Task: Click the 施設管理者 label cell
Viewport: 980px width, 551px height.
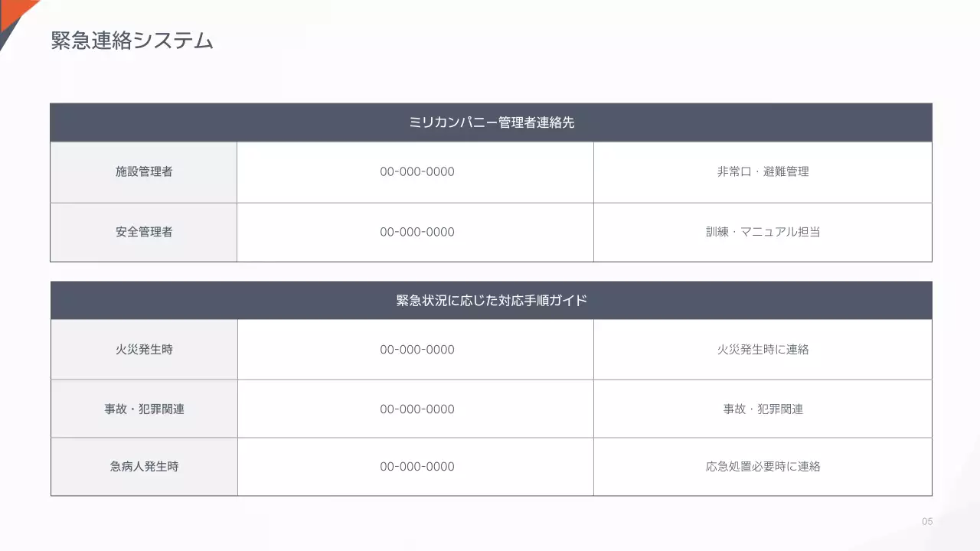Action: (x=144, y=172)
